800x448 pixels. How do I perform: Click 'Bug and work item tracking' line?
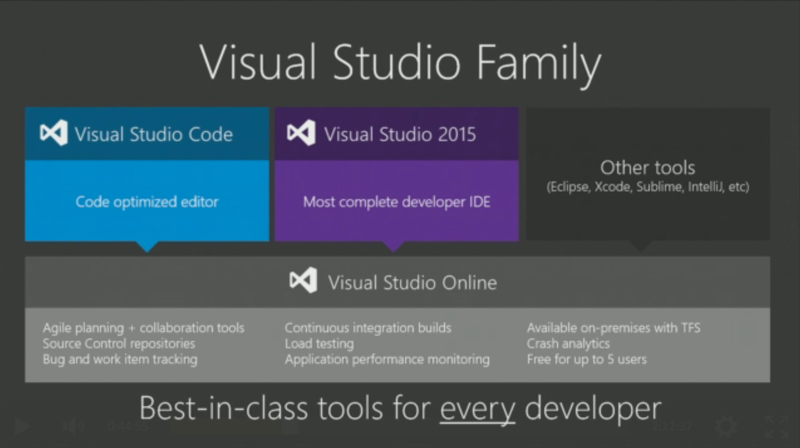click(x=120, y=359)
